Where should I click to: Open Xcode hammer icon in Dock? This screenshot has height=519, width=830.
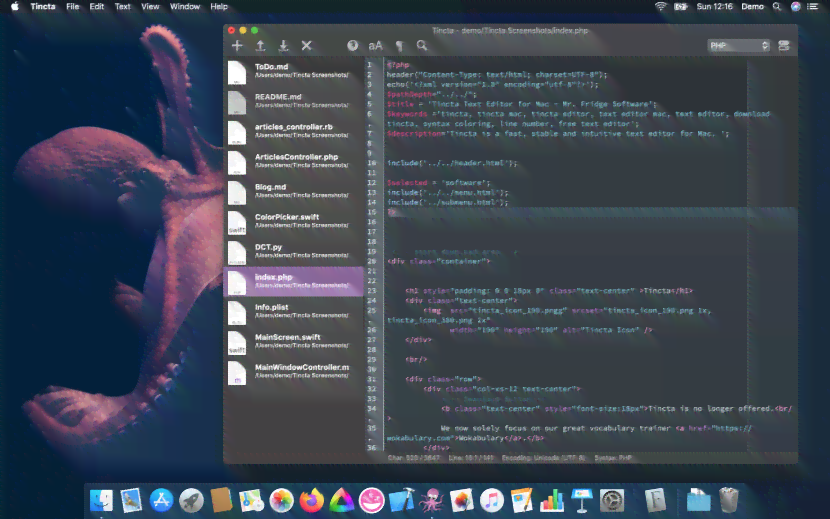click(x=402, y=500)
